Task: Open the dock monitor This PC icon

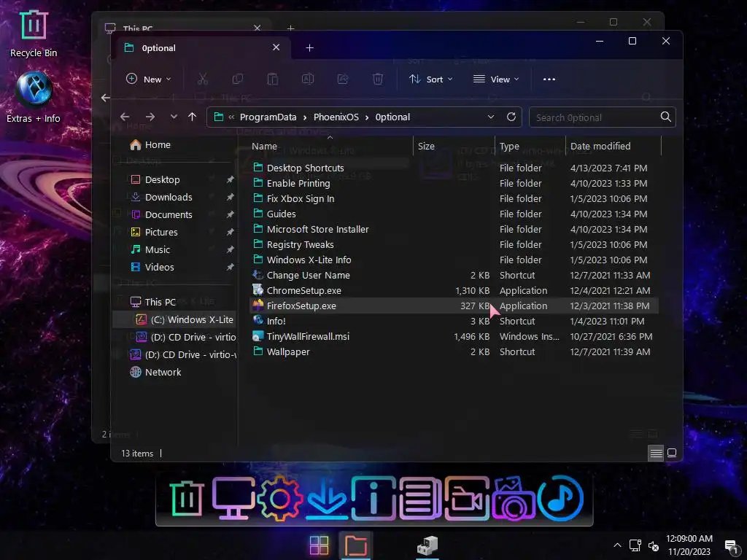Action: pos(233,499)
